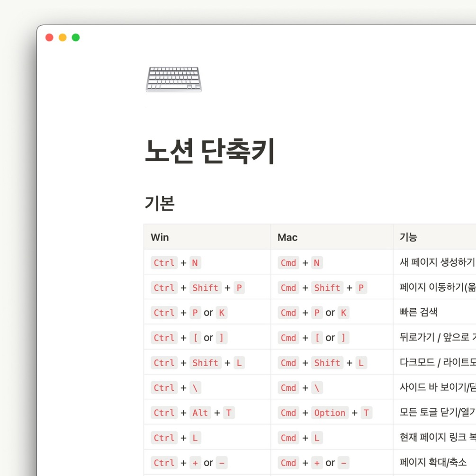Click the Mac cell Cmd + Shift + L

tap(332, 362)
